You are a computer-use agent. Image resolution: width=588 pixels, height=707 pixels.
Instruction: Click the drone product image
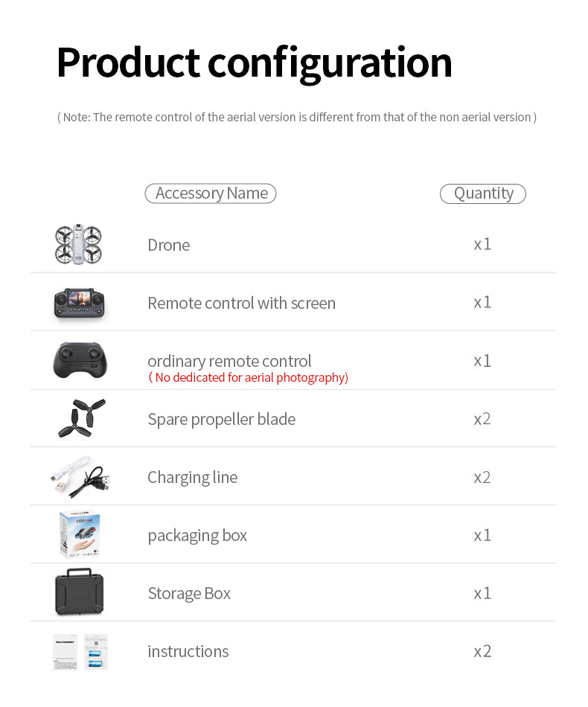[78, 245]
